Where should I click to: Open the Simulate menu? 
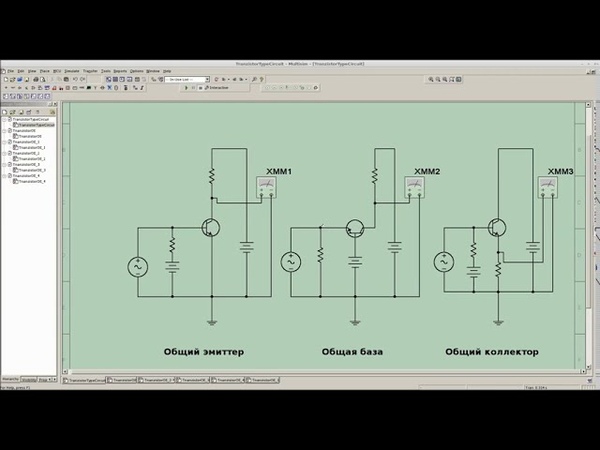(71, 71)
